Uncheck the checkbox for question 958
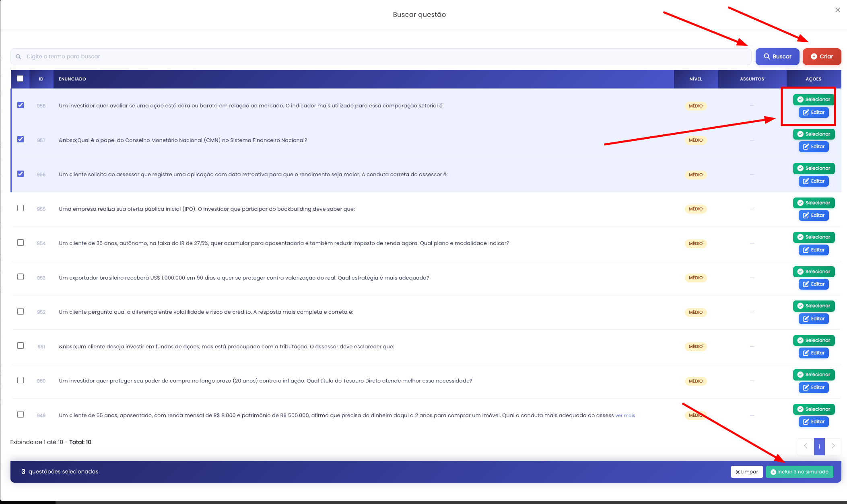The image size is (847, 504). coord(21,105)
